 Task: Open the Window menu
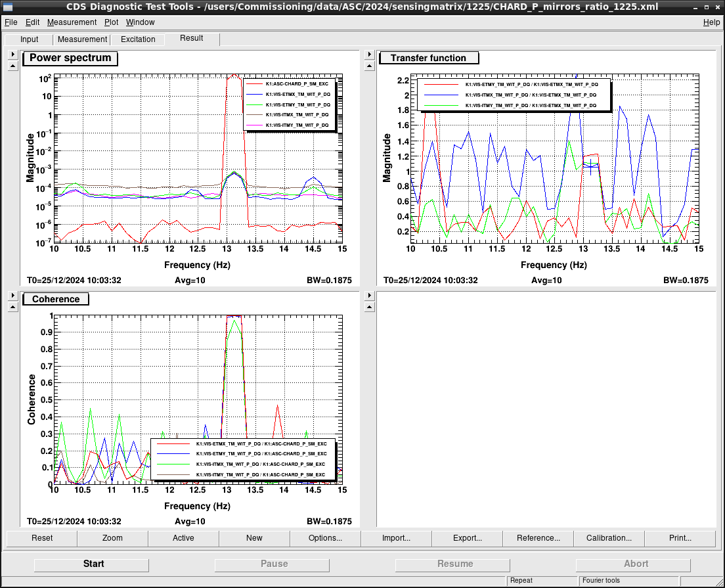140,22
